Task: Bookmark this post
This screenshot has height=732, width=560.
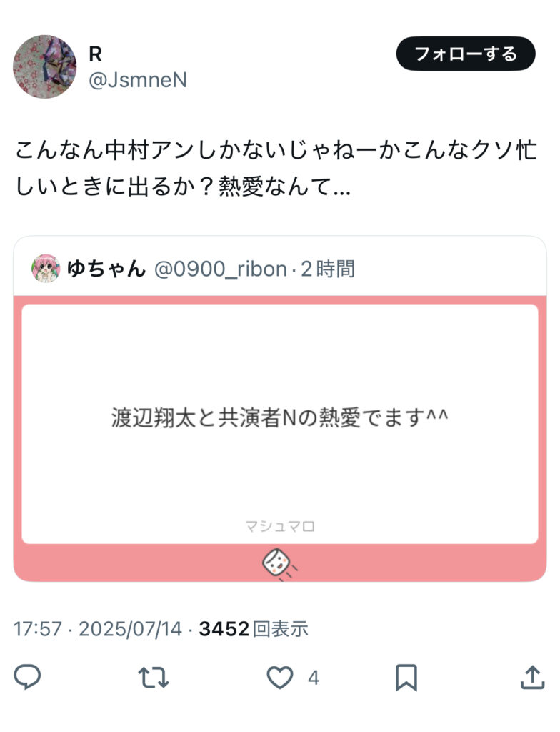Action: coord(406,678)
